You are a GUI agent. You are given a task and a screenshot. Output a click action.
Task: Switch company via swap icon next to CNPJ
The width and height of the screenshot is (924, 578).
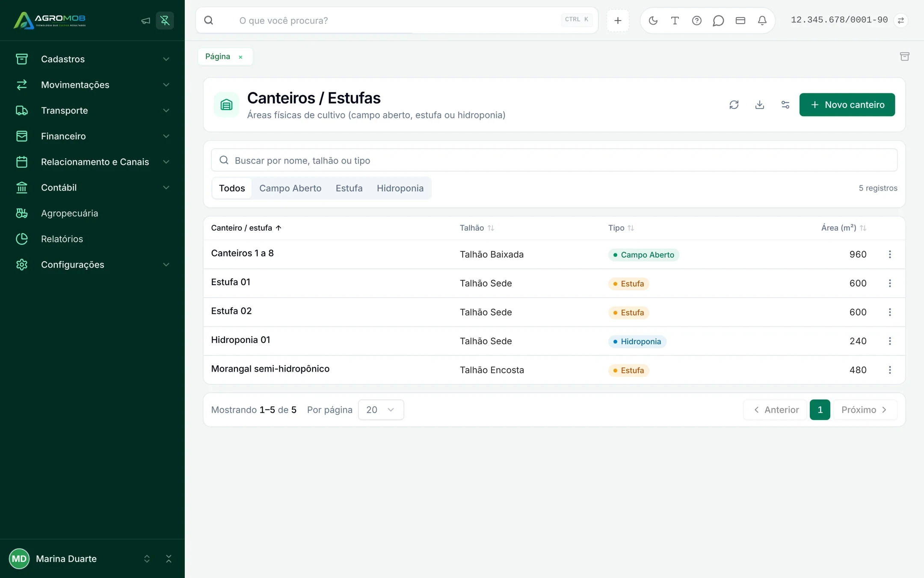(x=901, y=21)
